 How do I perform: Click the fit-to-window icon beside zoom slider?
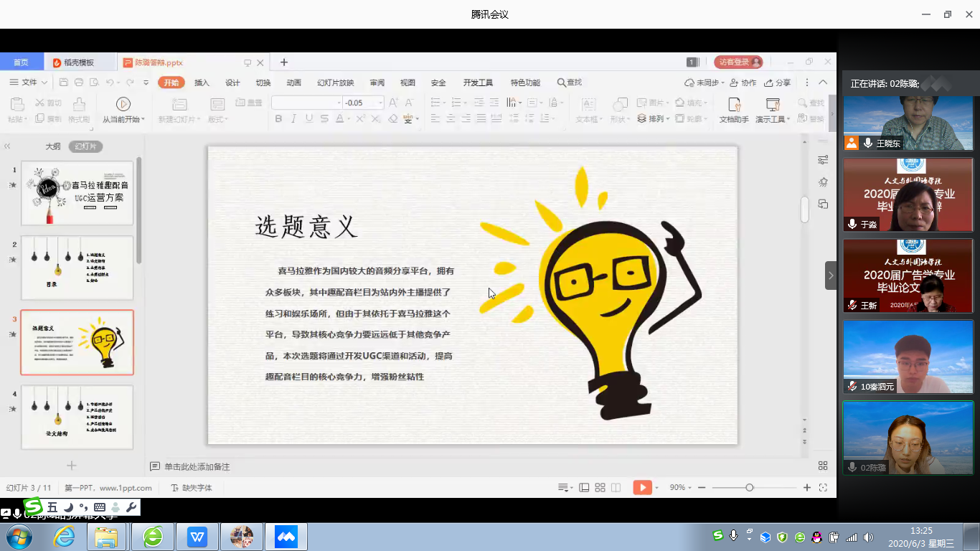(823, 488)
